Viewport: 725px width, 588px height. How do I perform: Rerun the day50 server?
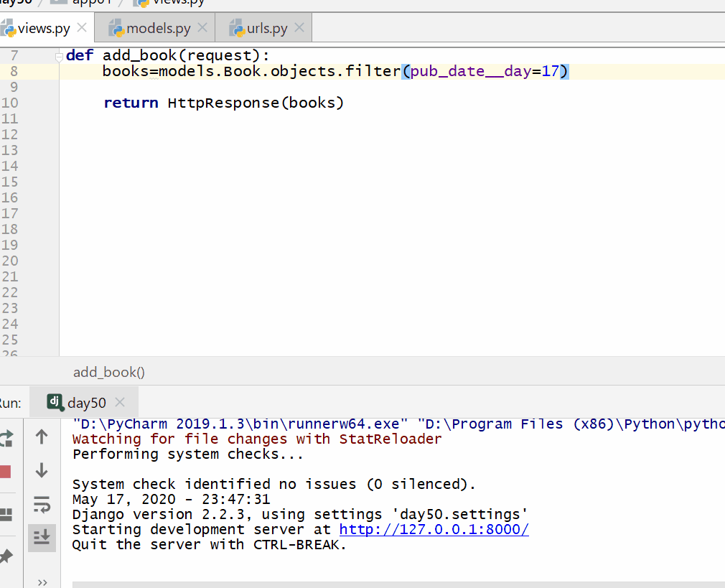6,437
